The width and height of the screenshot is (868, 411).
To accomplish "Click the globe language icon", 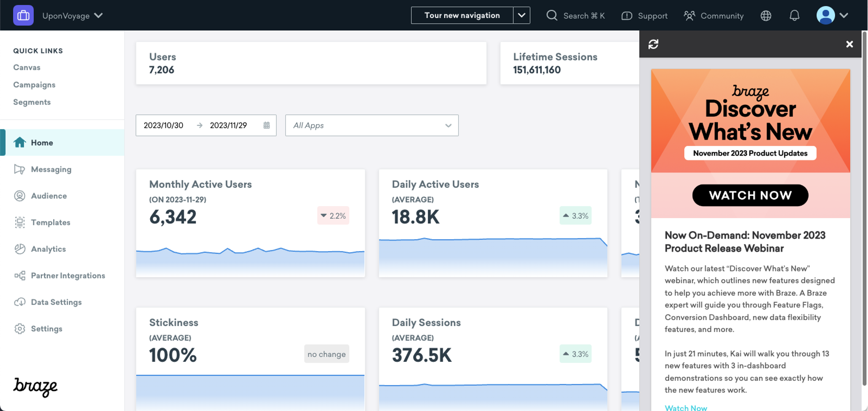I will (766, 16).
